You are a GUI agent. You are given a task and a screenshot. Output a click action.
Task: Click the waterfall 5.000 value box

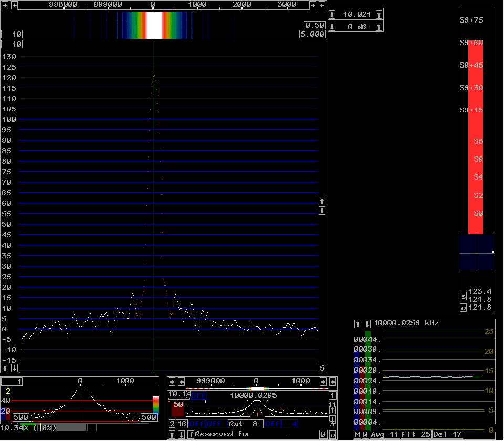312,34
